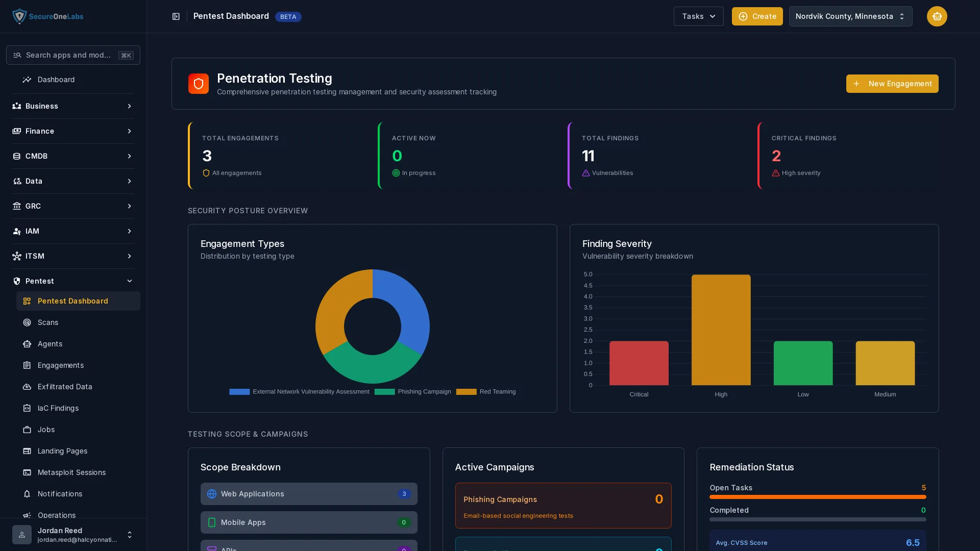Expand the CMDB menu chevron

click(129, 156)
